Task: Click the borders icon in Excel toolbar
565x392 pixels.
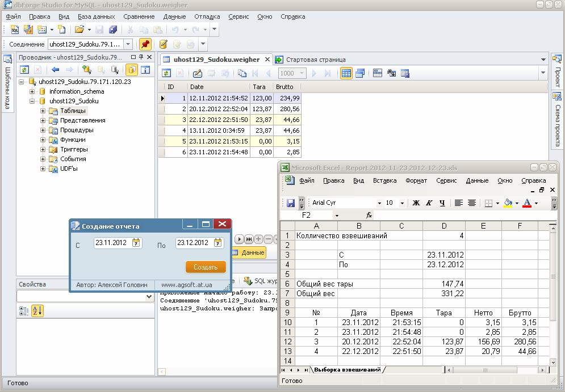Action: [488, 203]
